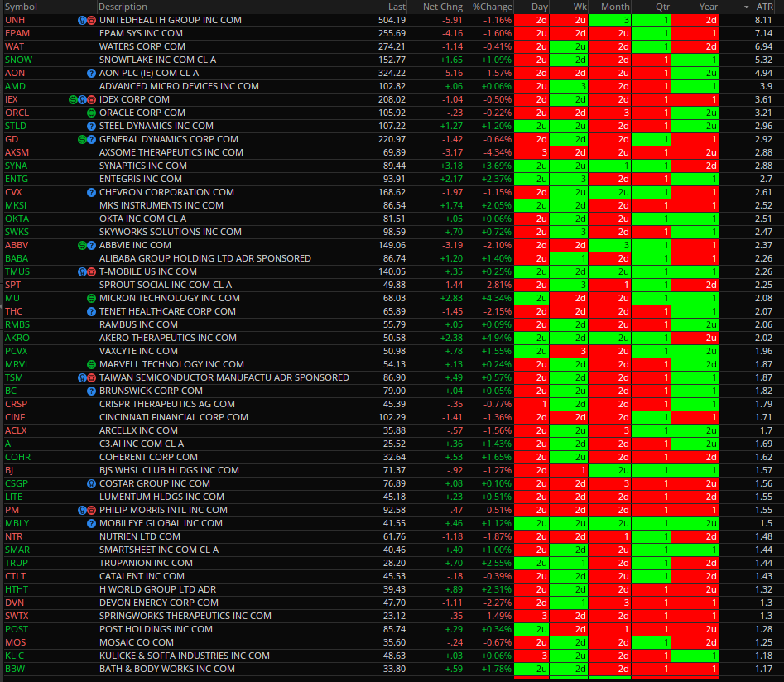The image size is (784, 682).
Task: Click STLD green Day cell 2u
Action: (532, 127)
